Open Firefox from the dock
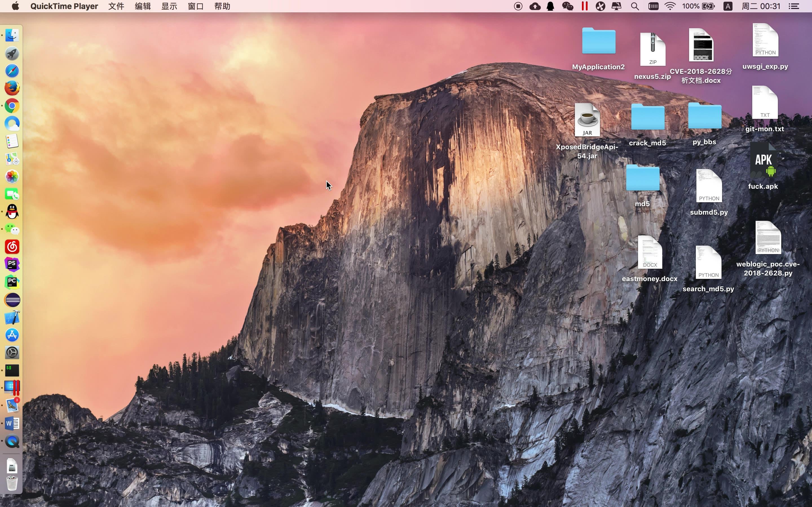812x507 pixels. [12, 88]
